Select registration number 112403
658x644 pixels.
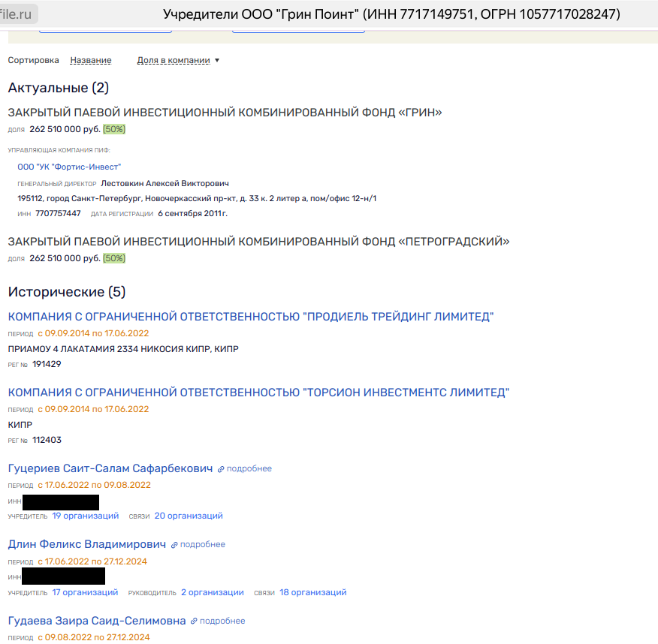[47, 441]
